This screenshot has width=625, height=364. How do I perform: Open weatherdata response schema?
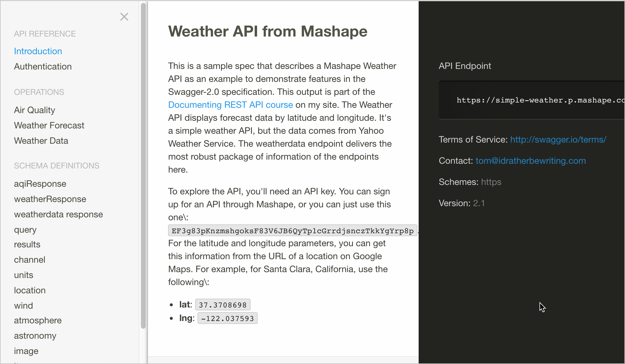pyautogui.click(x=58, y=214)
